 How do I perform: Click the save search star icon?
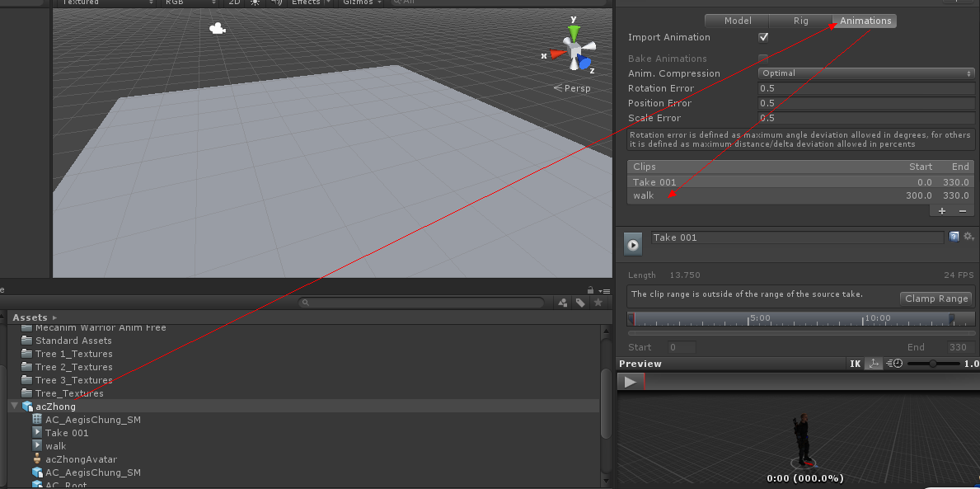click(598, 303)
